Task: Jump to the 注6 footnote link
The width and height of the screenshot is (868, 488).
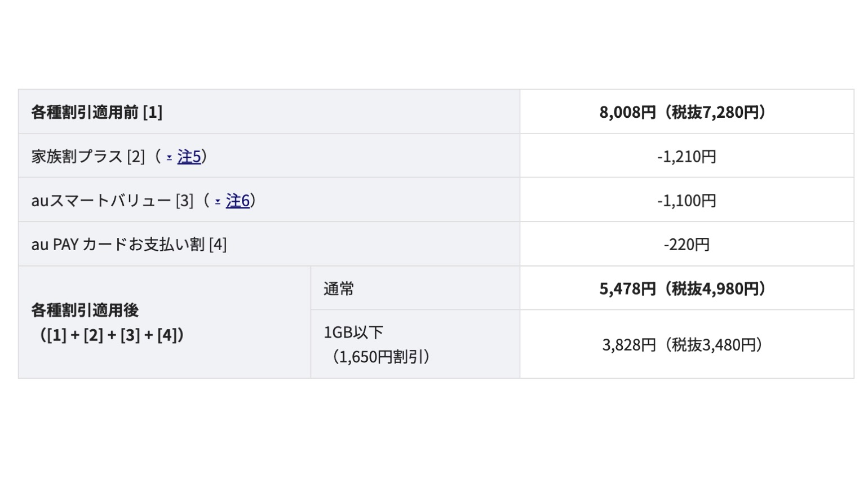Action: click(x=237, y=201)
